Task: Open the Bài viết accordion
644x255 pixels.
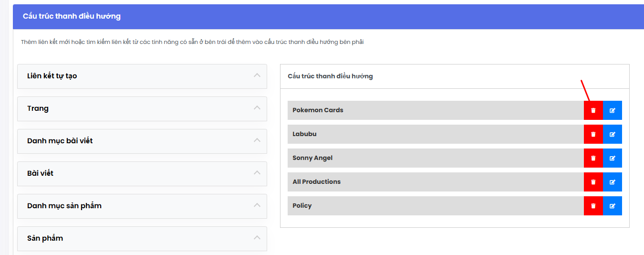Action: click(x=142, y=174)
